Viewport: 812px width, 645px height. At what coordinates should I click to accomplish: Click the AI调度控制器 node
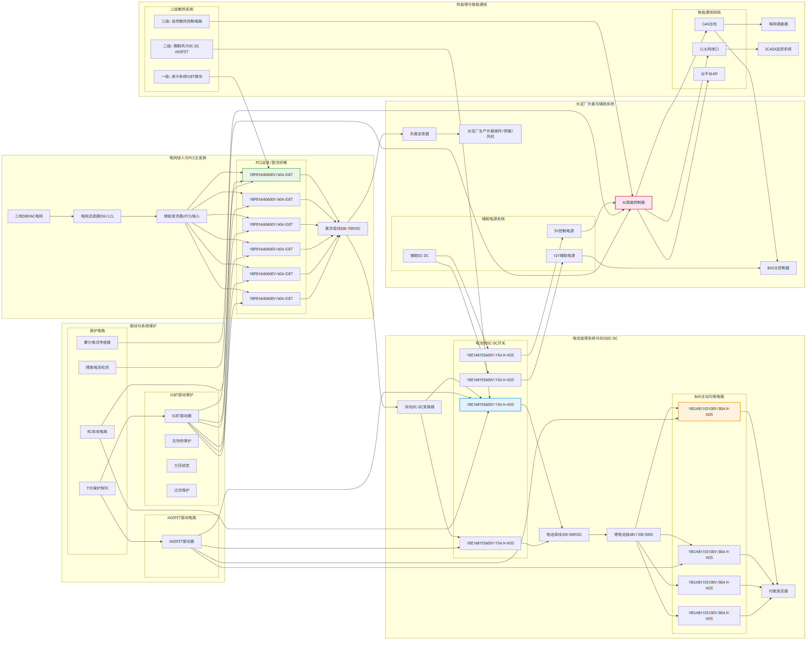633,202
